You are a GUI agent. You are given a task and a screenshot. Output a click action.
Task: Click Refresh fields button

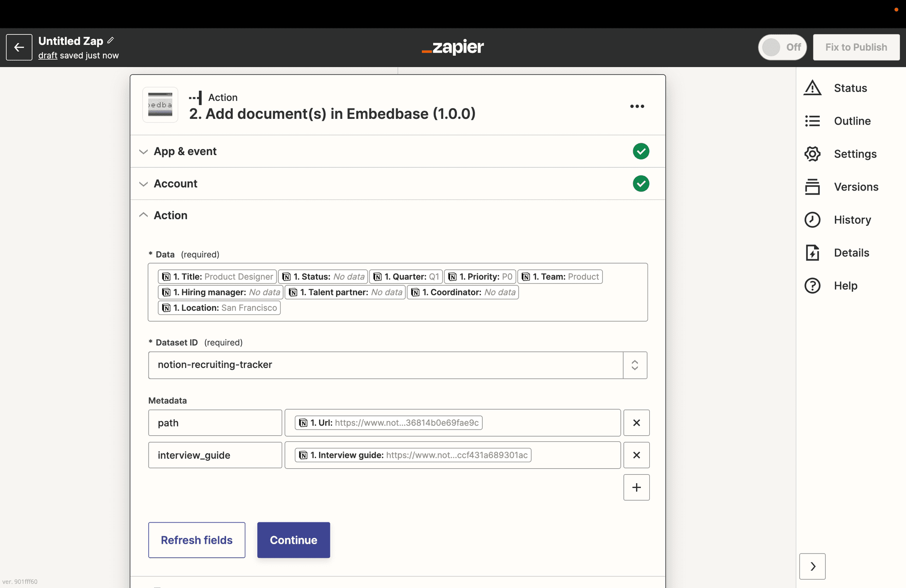click(197, 540)
